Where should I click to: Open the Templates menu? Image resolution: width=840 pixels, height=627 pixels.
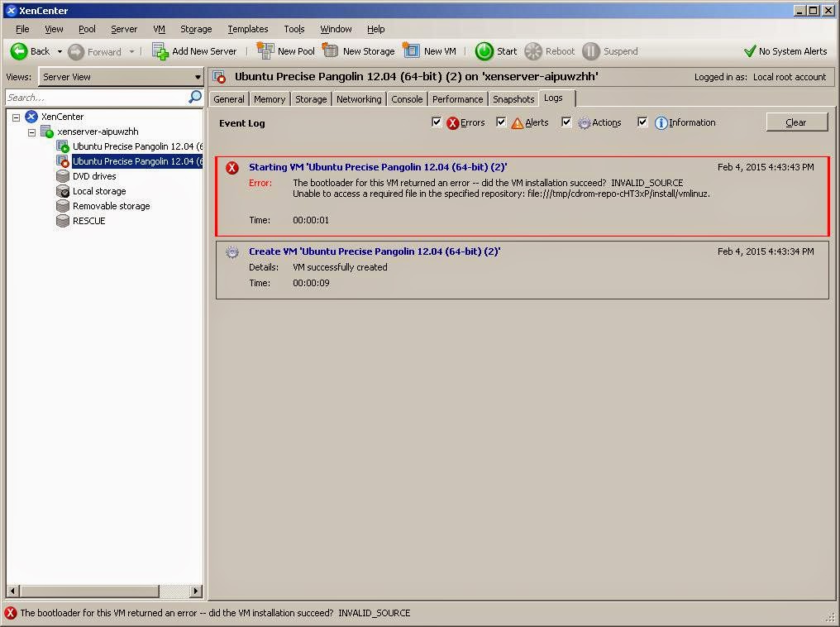248,29
